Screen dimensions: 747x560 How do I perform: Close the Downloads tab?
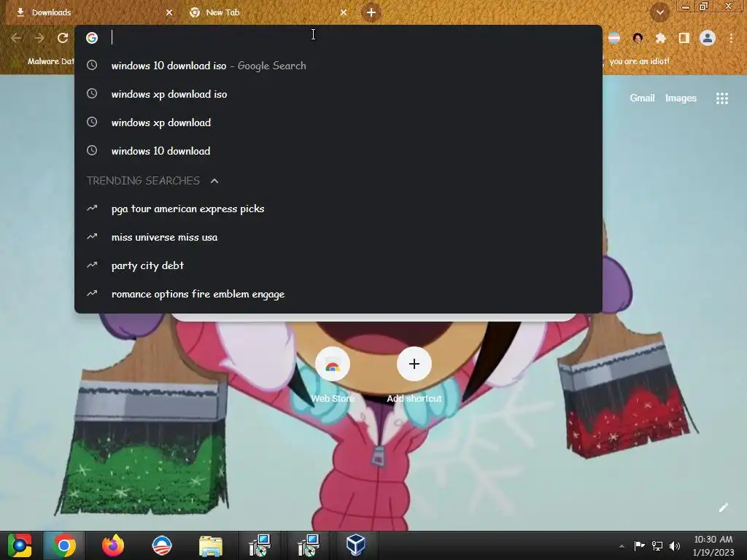[169, 12]
